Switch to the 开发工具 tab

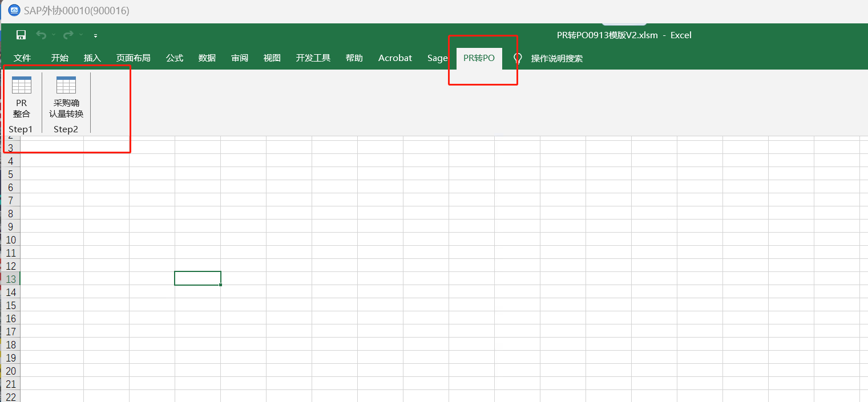(x=313, y=58)
